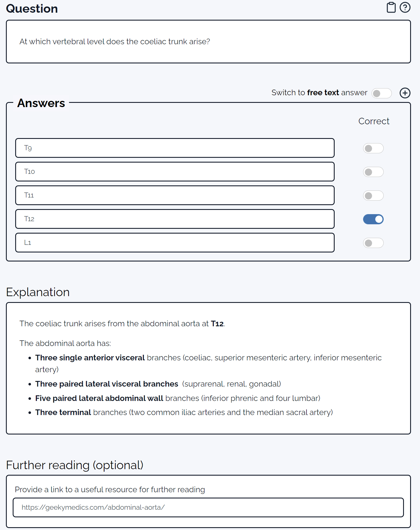Copy the question using the clipboard icon
Viewport: 420px width, 530px height.
click(x=391, y=8)
